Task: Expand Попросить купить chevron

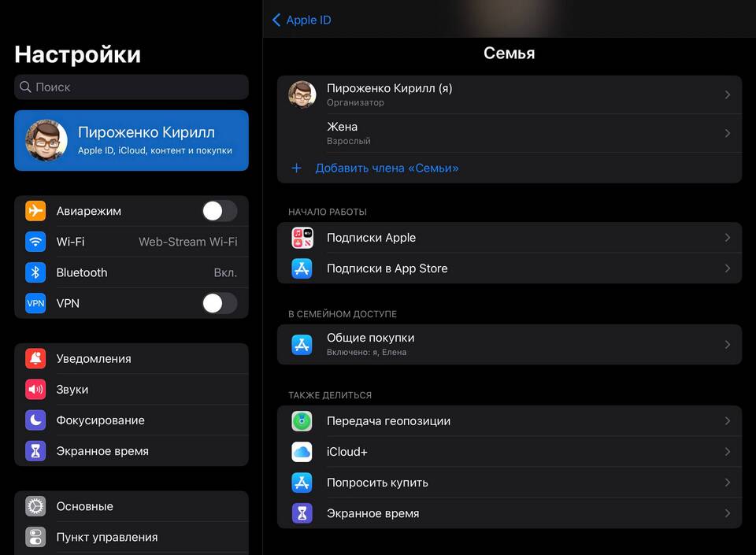Action: [728, 483]
